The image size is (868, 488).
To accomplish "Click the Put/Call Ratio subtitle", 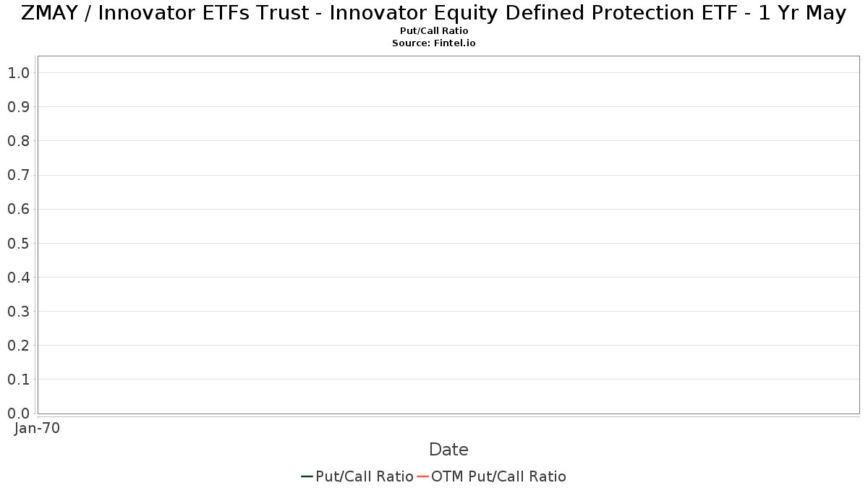I will point(434,31).
